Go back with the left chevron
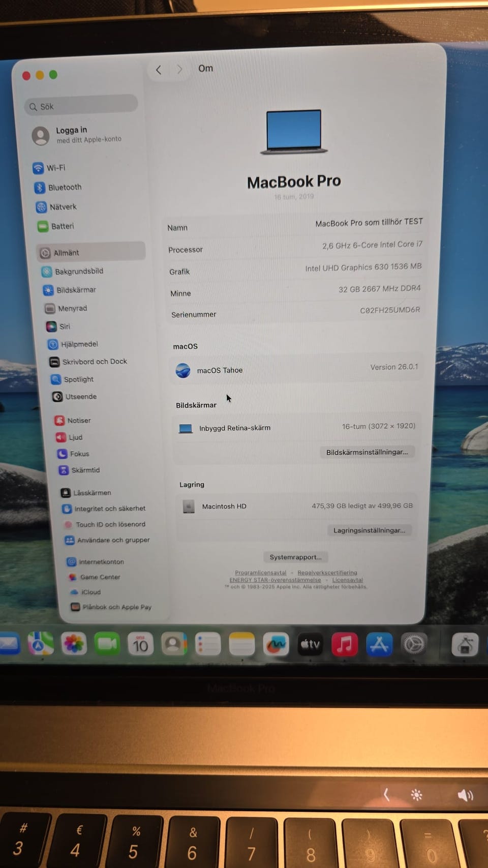 coord(159,70)
